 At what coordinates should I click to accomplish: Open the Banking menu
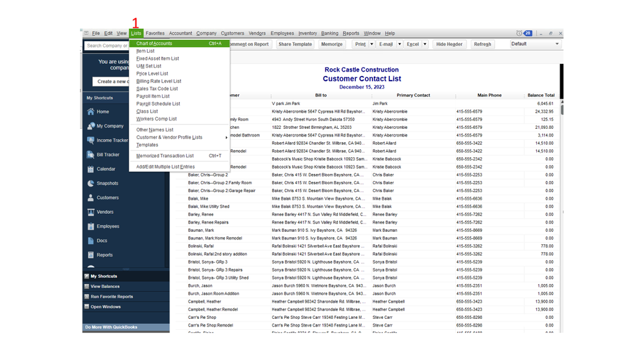(x=329, y=33)
